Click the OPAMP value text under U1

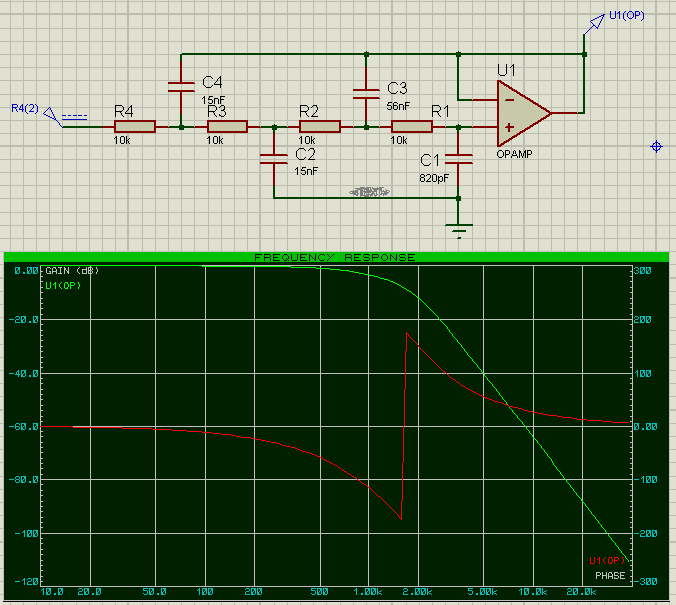[513, 155]
